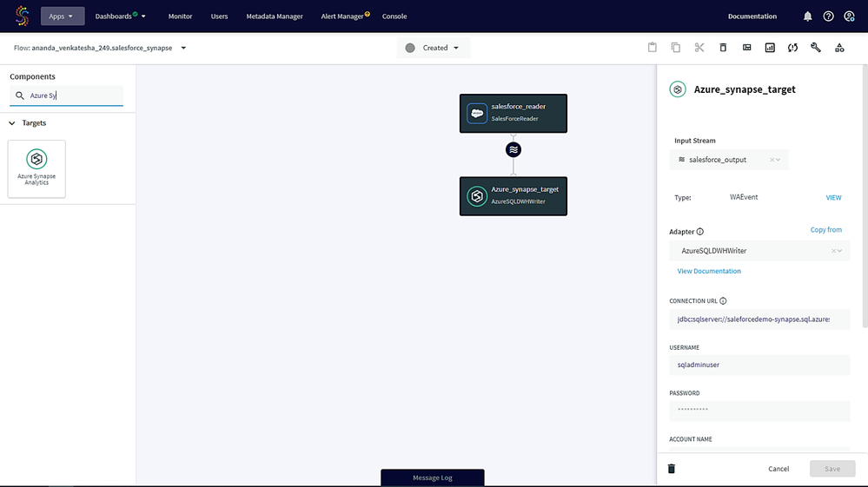Open Metadata Manager
Viewport: 868px width, 487px height.
(x=274, y=16)
